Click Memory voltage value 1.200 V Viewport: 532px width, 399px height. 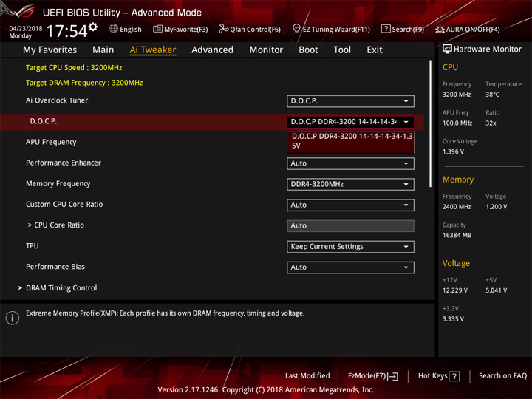496,207
